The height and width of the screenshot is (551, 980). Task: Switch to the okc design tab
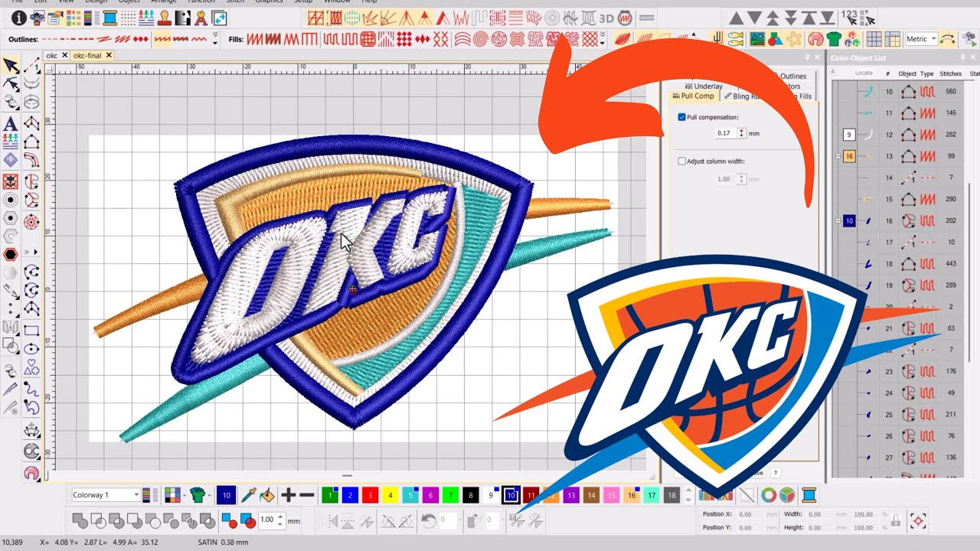coord(52,55)
